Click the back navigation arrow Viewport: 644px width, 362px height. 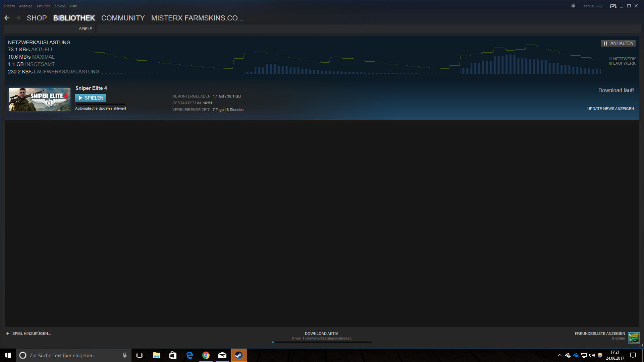(x=7, y=18)
